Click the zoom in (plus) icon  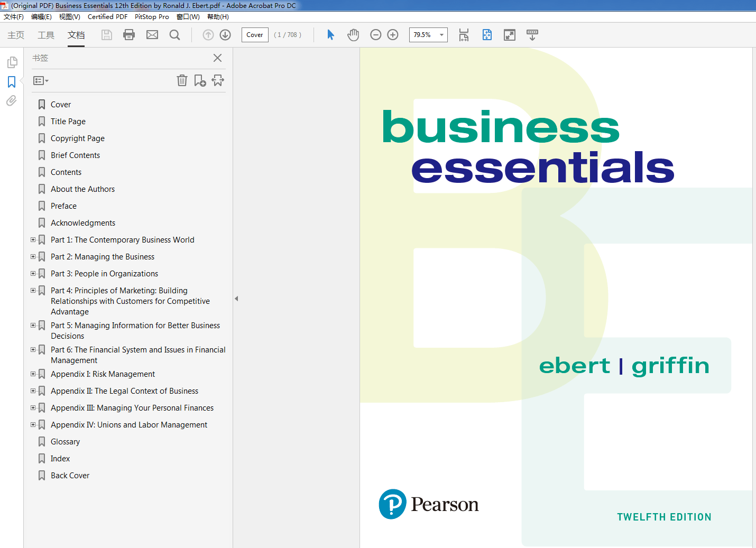click(x=392, y=35)
